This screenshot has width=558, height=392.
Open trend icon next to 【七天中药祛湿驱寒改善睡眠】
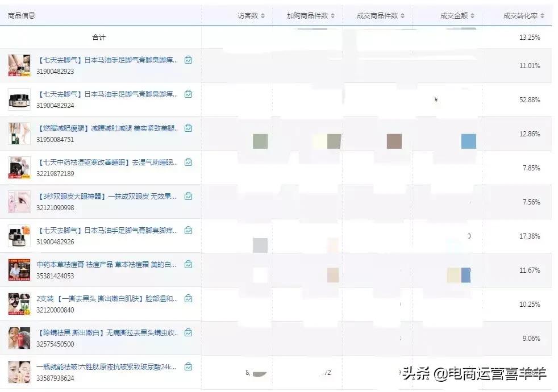point(188,162)
